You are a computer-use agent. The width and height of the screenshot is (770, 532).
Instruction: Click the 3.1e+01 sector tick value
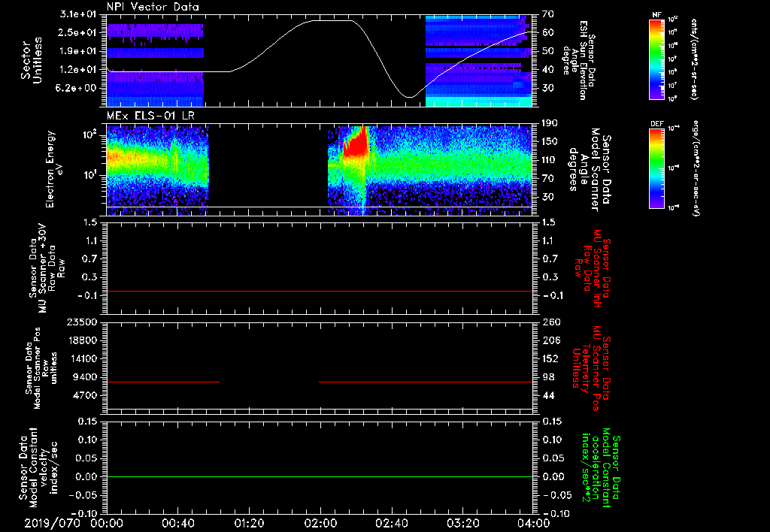78,14
